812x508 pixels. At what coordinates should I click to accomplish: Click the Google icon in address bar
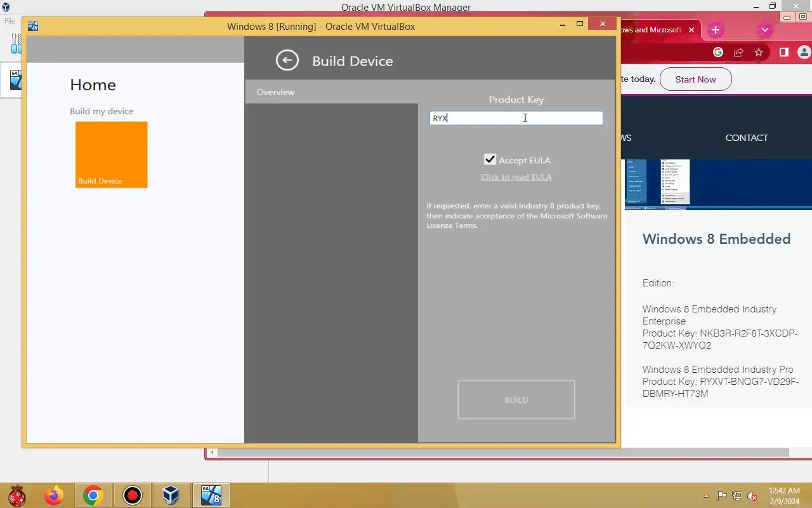[718, 53]
